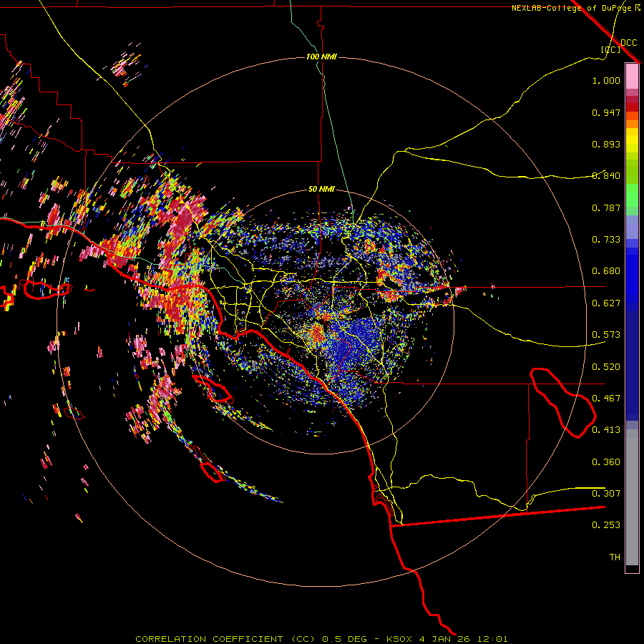The width and height of the screenshot is (644, 644).
Task: Click the 0.413 scale value
Action: (x=606, y=430)
